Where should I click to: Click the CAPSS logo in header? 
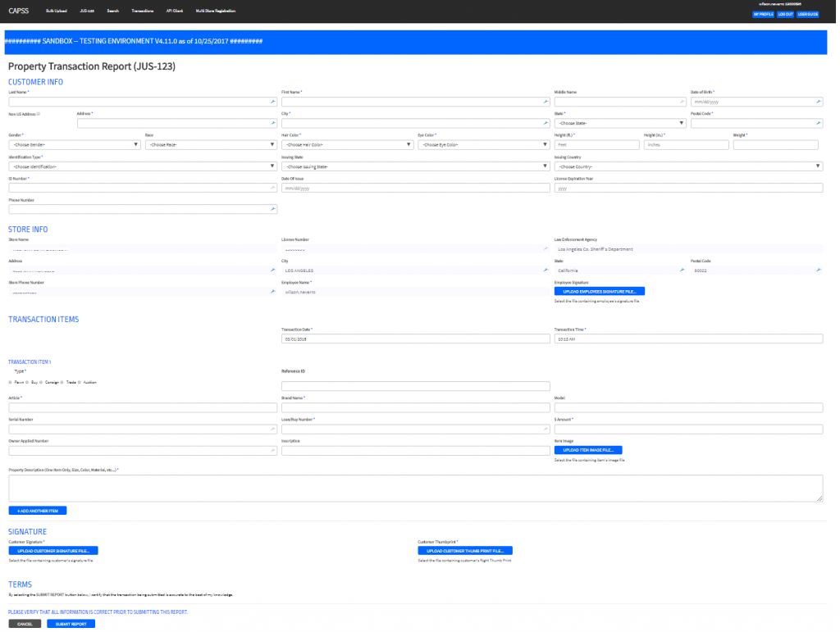tap(18, 11)
